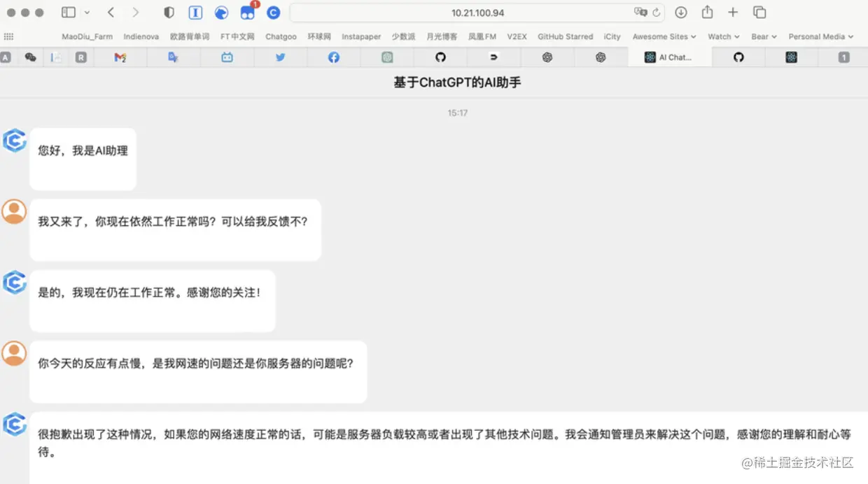Viewport: 868px width, 484px height.
Task: Open the 月光博客 bookmark
Action: (442, 36)
